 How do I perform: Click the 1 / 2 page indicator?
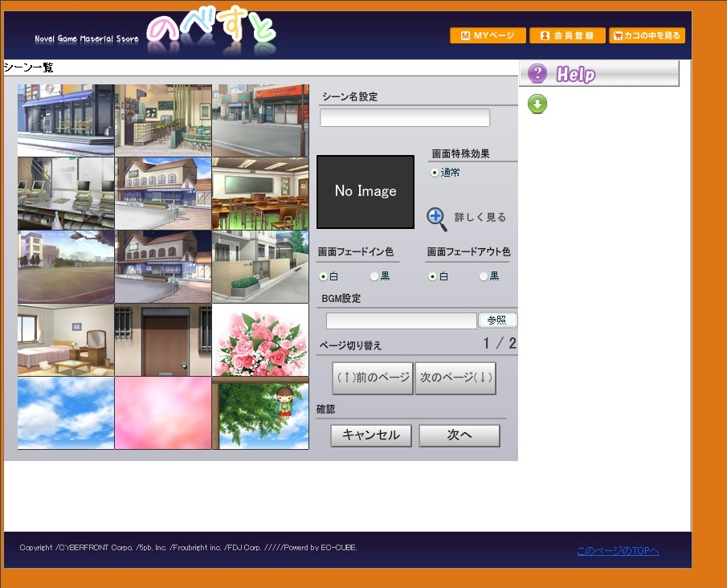click(x=500, y=343)
